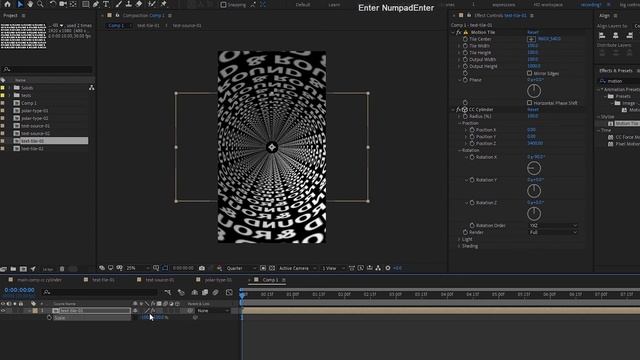Click Position Z value 3400.00

tap(535, 143)
